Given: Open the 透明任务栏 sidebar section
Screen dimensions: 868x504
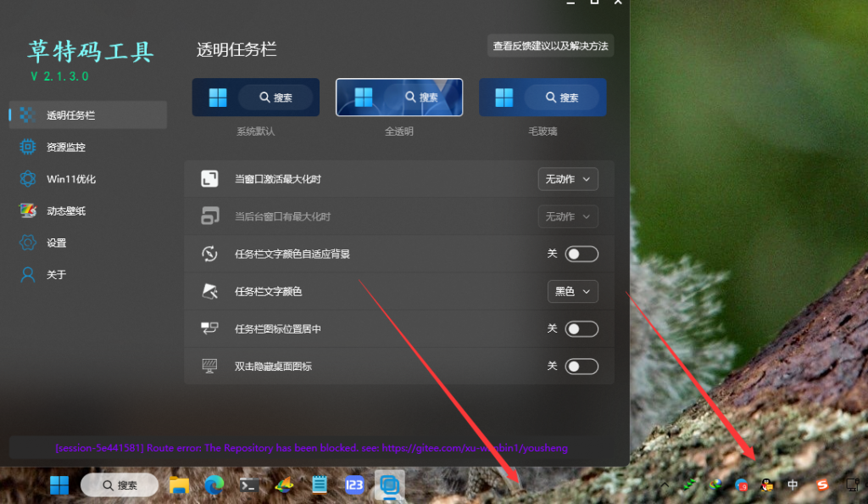Looking at the screenshot, I should coord(88,115).
